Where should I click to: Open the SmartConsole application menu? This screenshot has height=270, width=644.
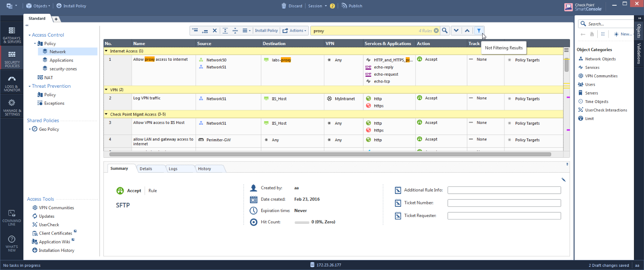(x=12, y=6)
